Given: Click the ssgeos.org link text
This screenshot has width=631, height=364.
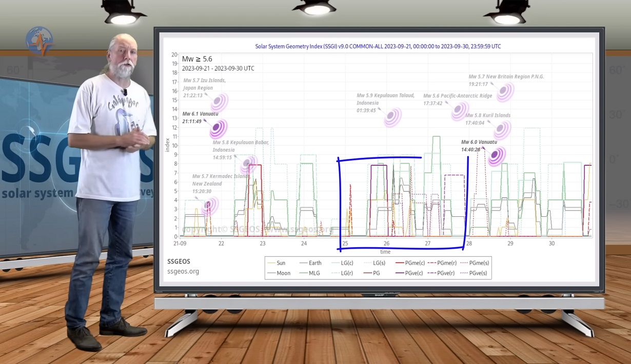Looking at the screenshot, I should (183, 271).
